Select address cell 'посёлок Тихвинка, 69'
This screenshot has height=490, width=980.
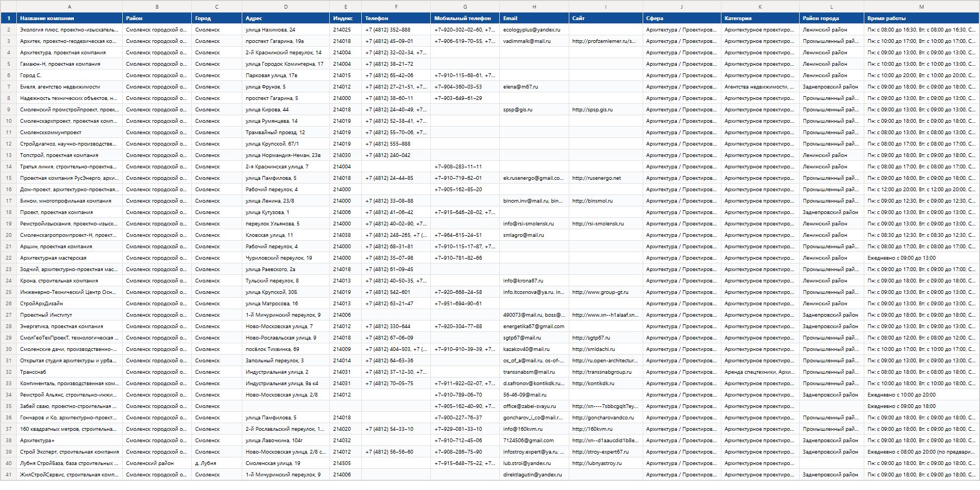click(x=286, y=349)
